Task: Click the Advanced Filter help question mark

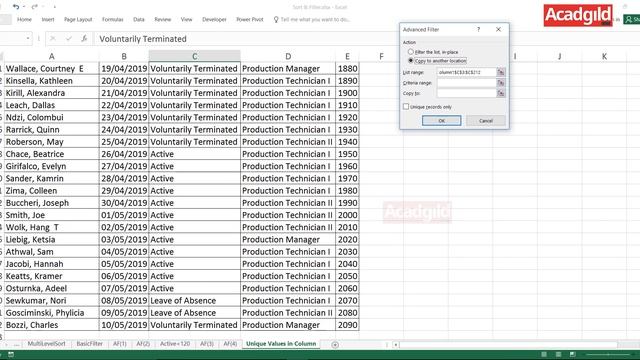Action: pos(478,29)
